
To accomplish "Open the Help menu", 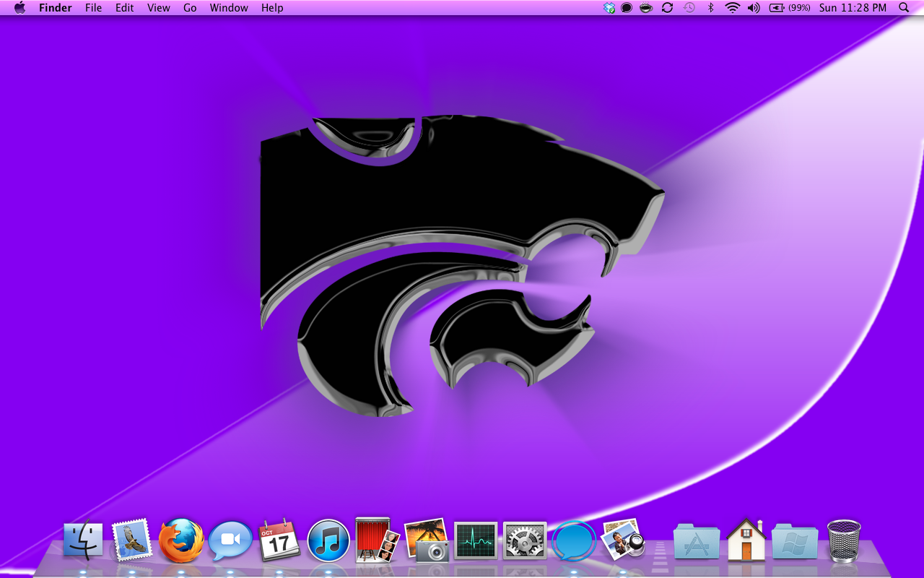I will pos(272,8).
